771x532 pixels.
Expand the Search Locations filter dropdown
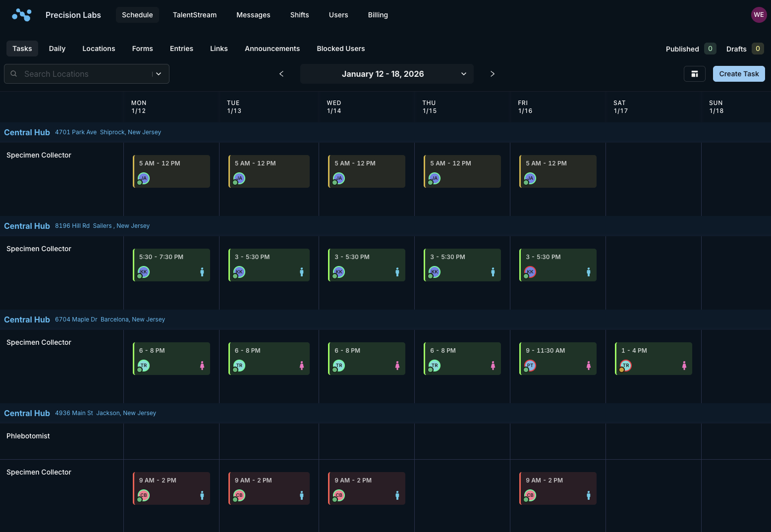158,73
